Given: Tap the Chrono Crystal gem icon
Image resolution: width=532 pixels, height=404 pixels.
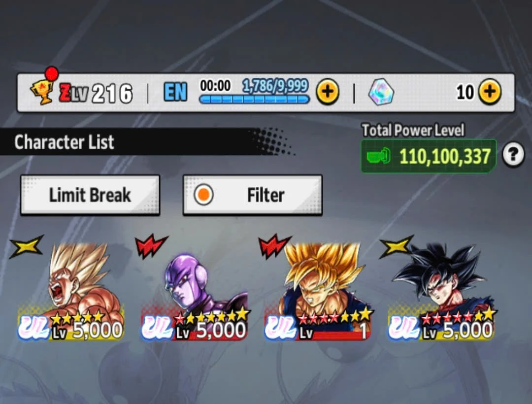Looking at the screenshot, I should [x=381, y=92].
